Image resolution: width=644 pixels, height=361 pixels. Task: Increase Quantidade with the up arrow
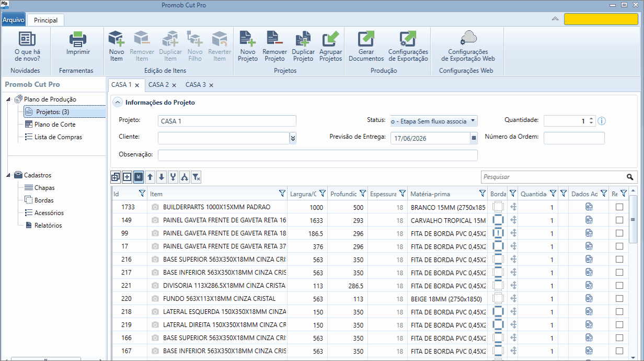coord(591,118)
